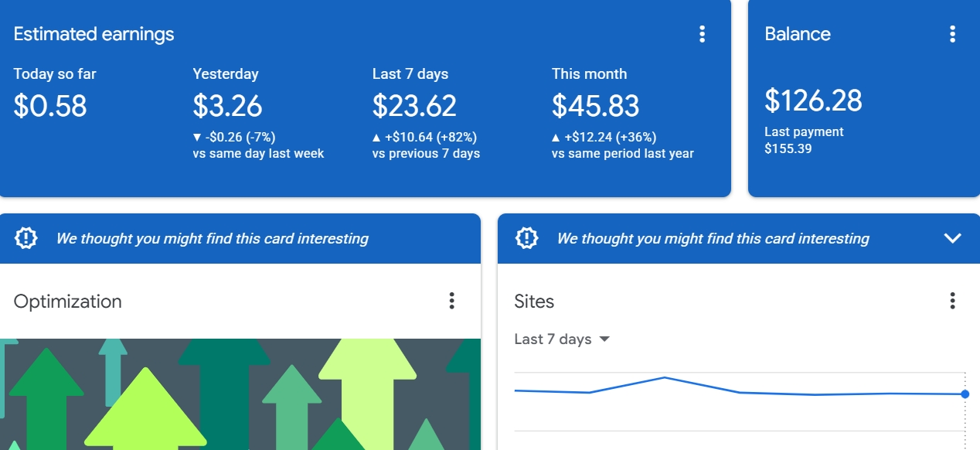Open the Last 7 days dropdown
The image size is (980, 450).
pos(563,339)
